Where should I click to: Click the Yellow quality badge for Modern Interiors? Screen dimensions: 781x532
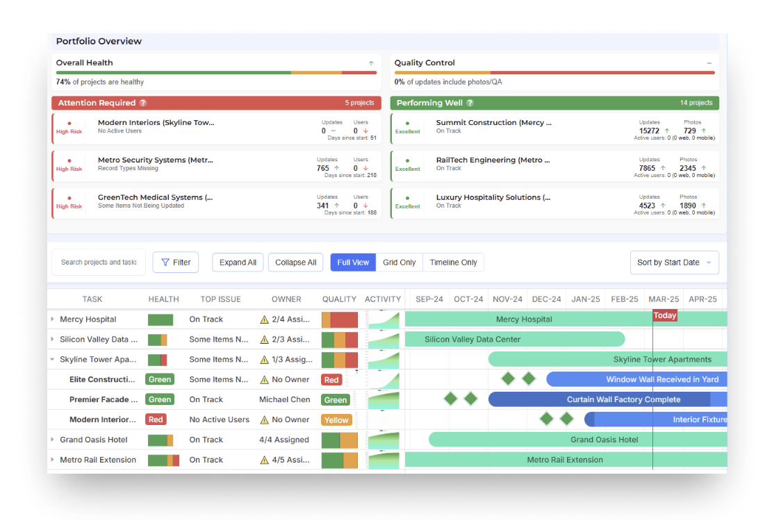[336, 420]
